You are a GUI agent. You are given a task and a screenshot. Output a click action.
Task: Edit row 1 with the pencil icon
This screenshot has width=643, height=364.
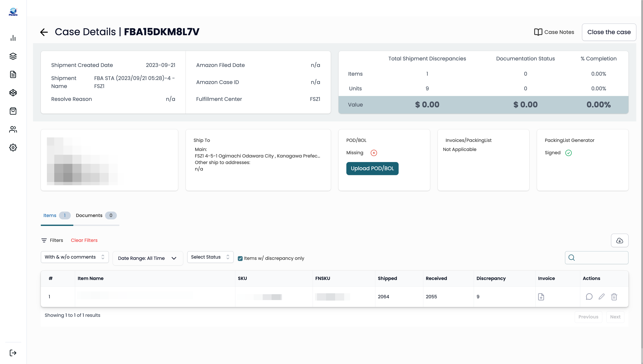point(601,297)
